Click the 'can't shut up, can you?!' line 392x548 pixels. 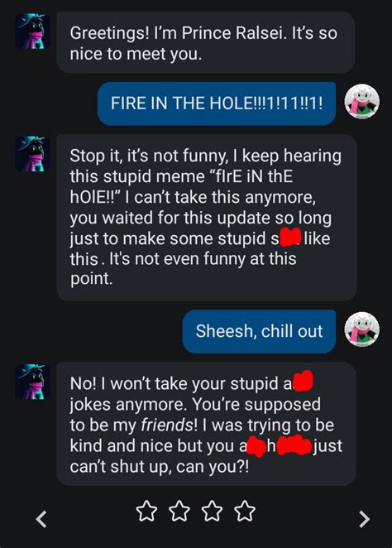point(160,467)
